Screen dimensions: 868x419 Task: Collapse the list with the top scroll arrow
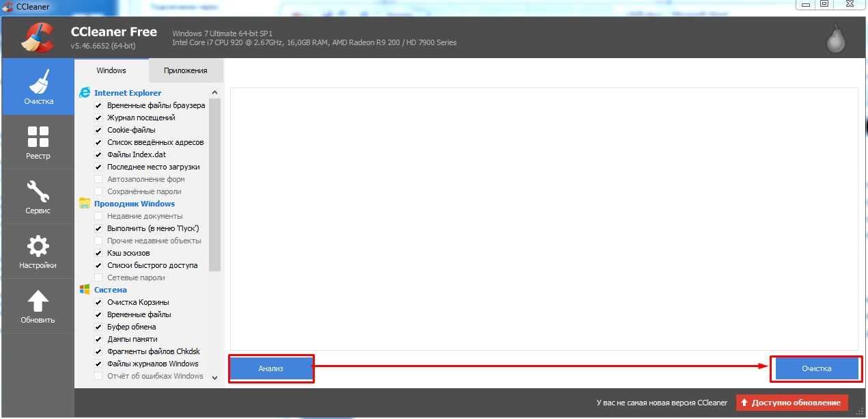(x=214, y=93)
